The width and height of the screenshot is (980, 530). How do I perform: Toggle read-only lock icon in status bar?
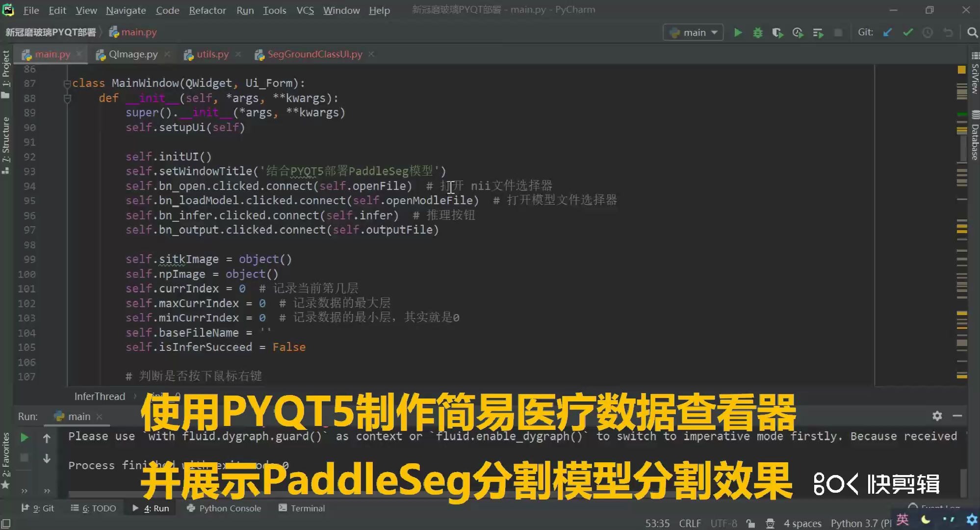(750, 524)
